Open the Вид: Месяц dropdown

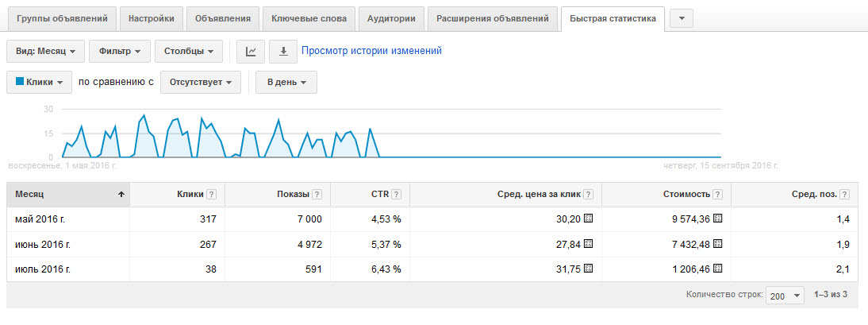pyautogui.click(x=45, y=51)
